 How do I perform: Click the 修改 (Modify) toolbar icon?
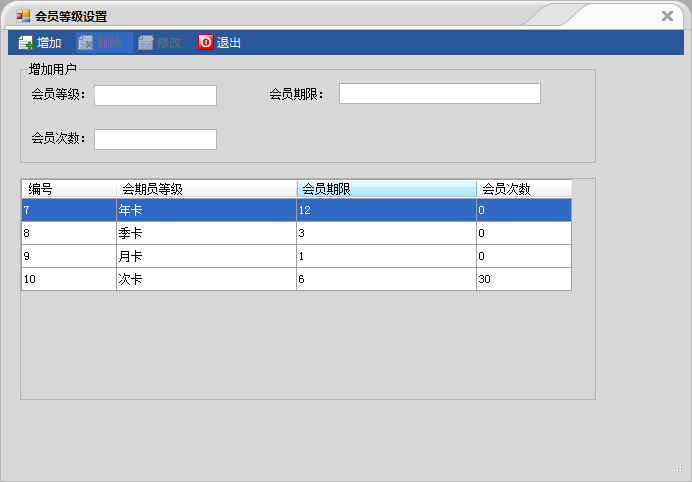click(146, 43)
